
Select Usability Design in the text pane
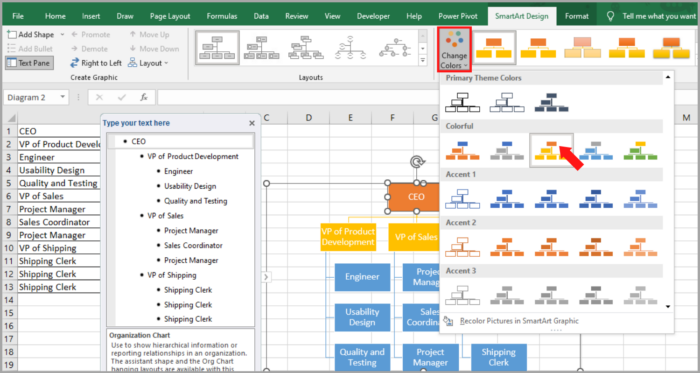coord(190,186)
